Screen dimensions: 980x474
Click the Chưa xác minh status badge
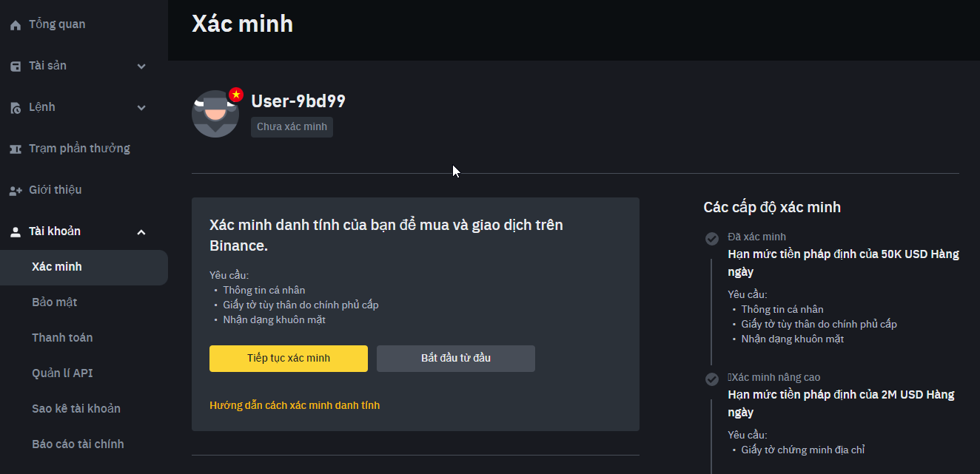coord(292,127)
